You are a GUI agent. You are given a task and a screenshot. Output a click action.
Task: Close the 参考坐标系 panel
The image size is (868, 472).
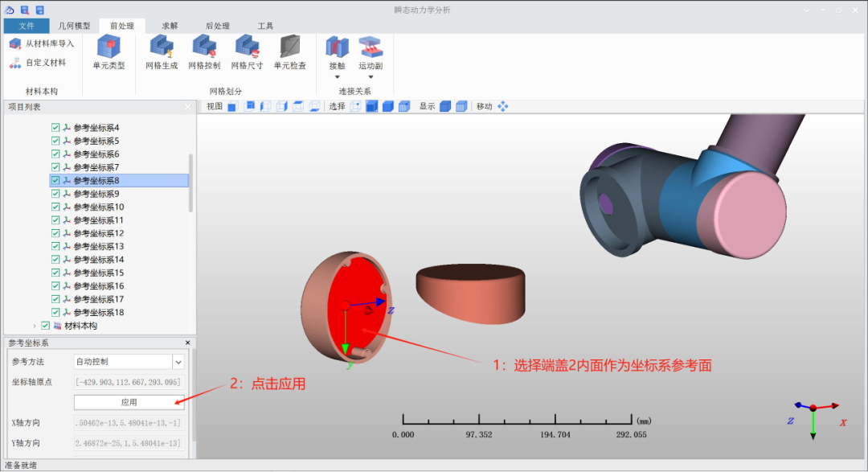point(187,343)
